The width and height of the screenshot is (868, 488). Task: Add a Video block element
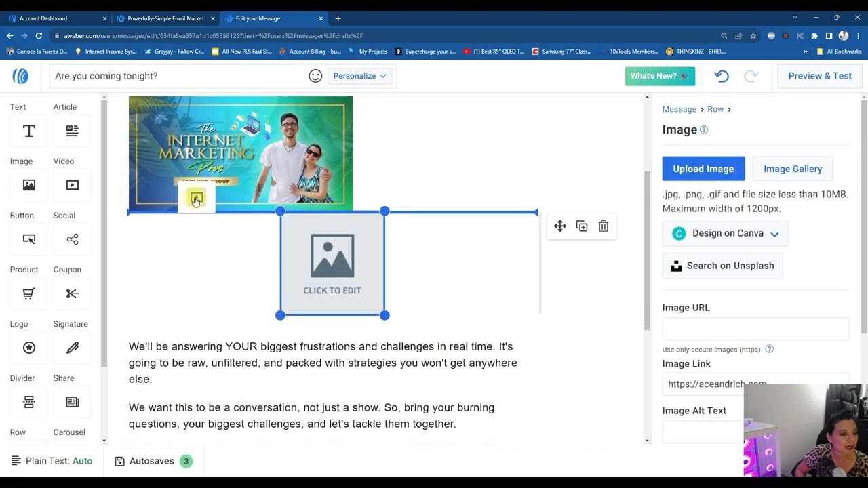click(x=73, y=185)
